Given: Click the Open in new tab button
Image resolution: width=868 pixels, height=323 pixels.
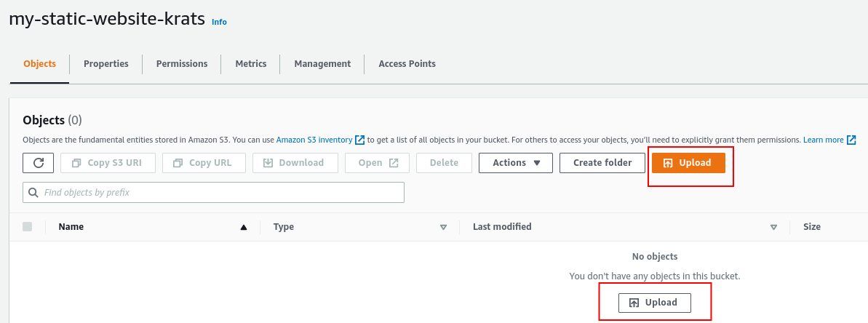Looking at the screenshot, I should (377, 162).
